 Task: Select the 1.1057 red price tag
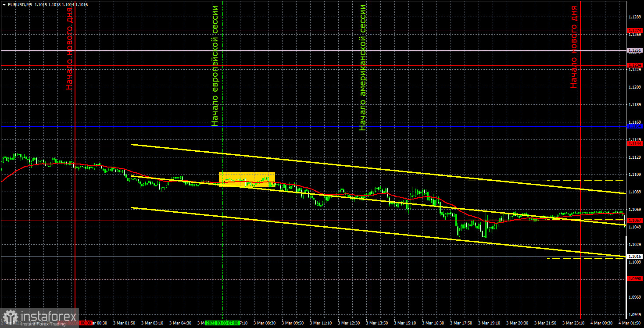(635, 220)
